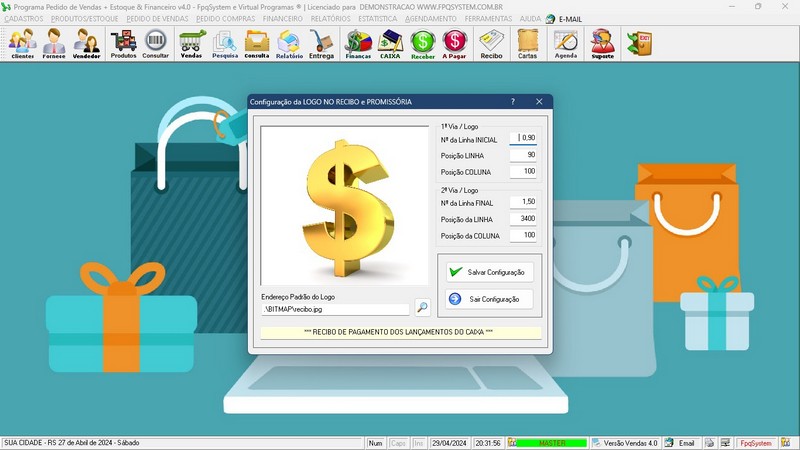Click the Consultar barcode icon
The width and height of the screenshot is (800, 450).
click(156, 44)
